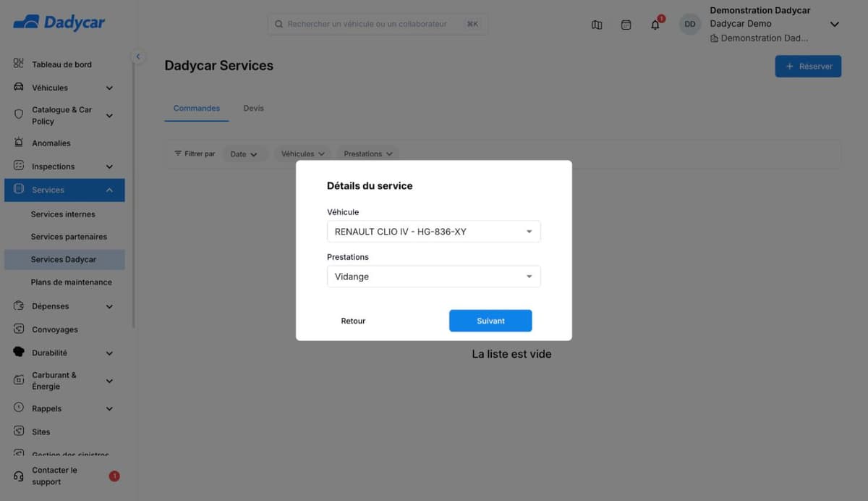Click the search magnifier icon

(278, 24)
